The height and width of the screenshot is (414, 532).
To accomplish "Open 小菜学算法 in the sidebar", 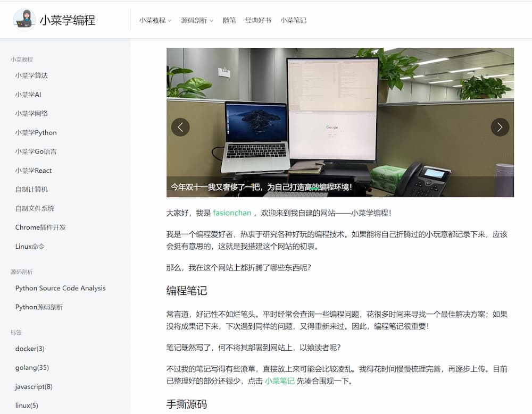I will [x=32, y=75].
